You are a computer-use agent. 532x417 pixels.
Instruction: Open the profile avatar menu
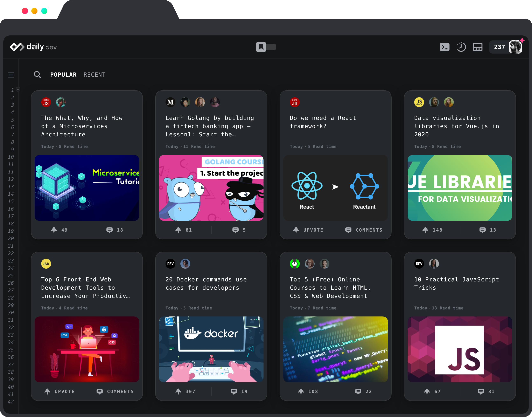515,47
